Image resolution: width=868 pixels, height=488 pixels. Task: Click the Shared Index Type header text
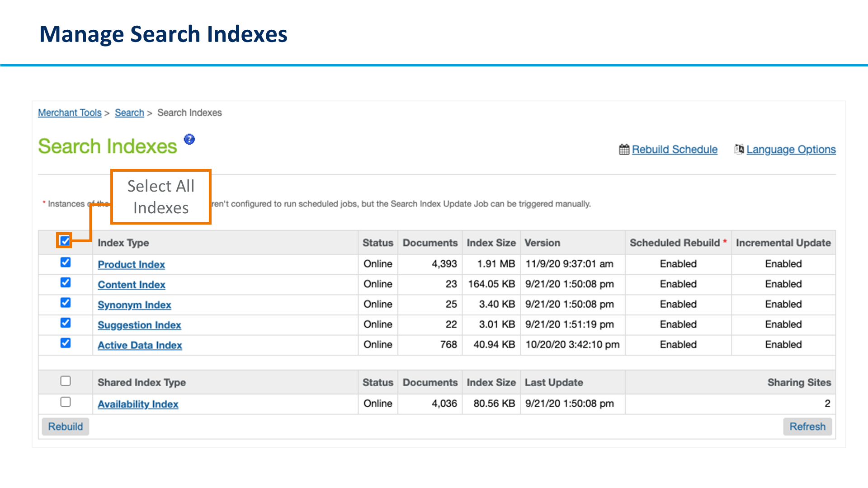point(142,382)
